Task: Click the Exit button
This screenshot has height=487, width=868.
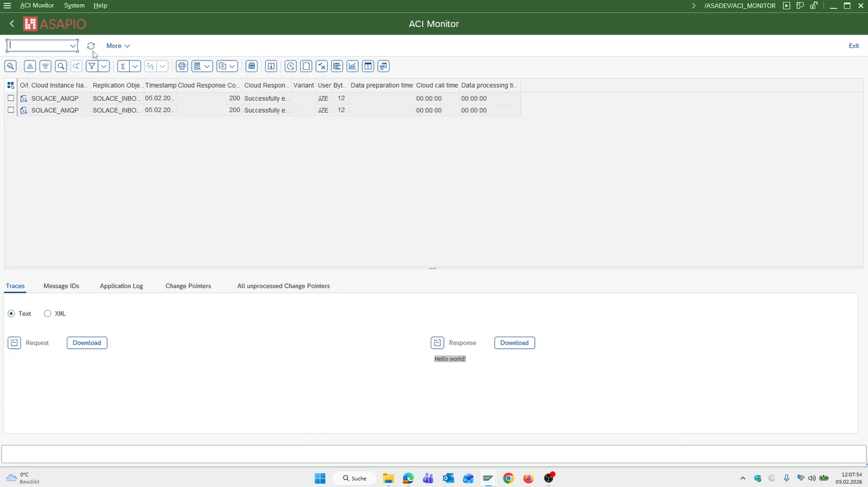Action: tap(853, 46)
